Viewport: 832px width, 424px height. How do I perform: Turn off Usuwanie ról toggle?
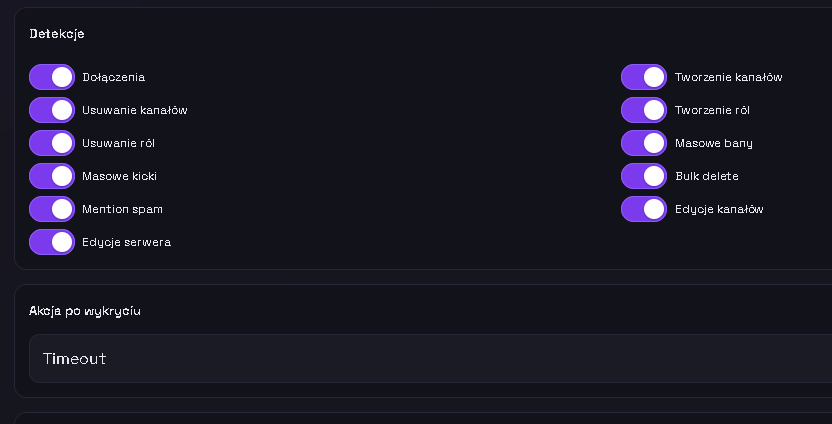(x=52, y=143)
